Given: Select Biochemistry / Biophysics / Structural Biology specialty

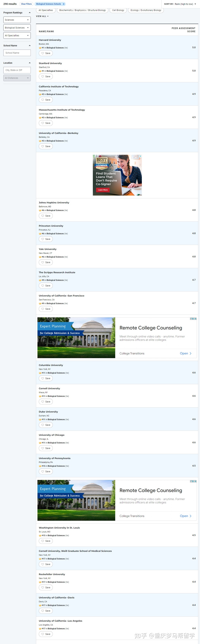Looking at the screenshot, I should click(83, 10).
